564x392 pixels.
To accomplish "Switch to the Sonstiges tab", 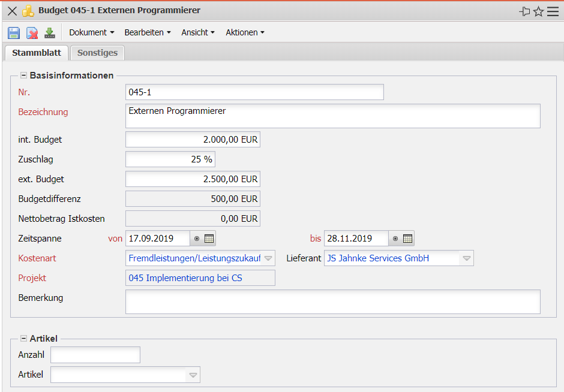I will tap(97, 53).
